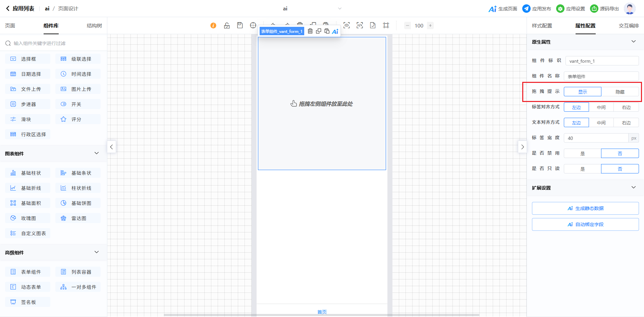
Task: Open the ai page dropdown at top
Action: click(339, 9)
